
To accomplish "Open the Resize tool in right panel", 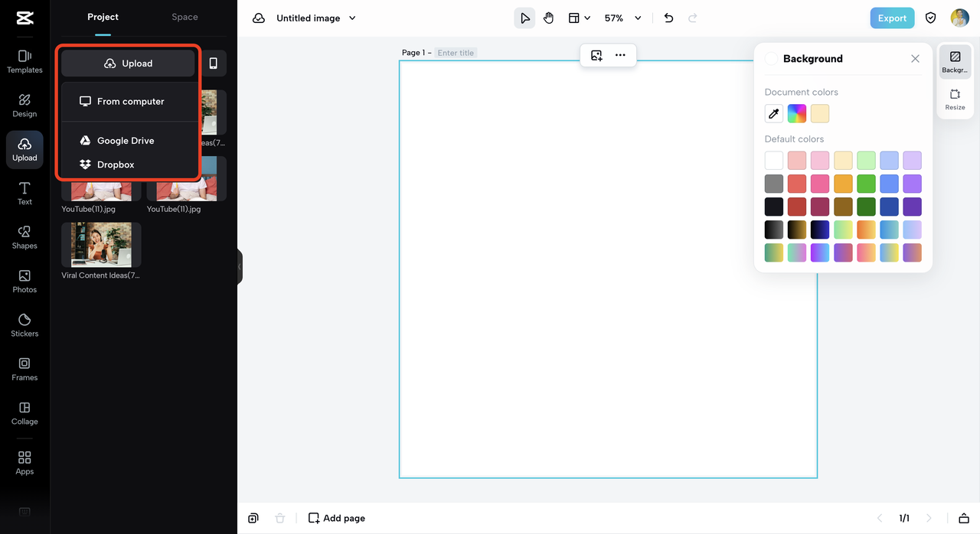I will click(x=955, y=99).
